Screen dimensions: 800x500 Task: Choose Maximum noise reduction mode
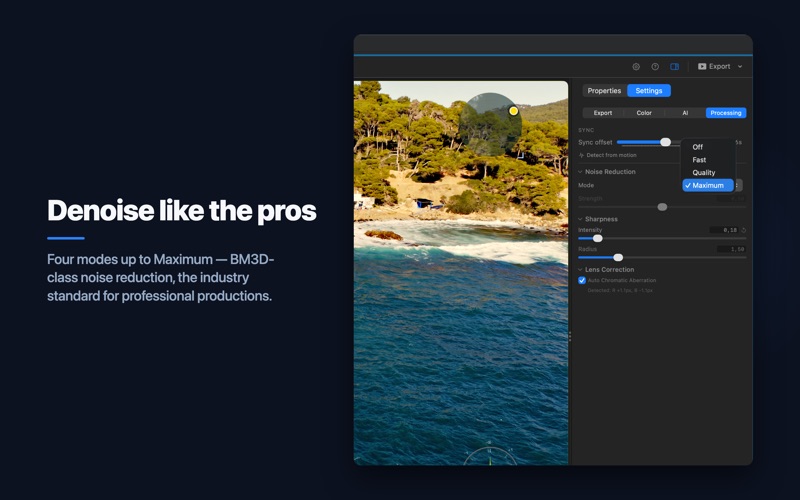(708, 185)
